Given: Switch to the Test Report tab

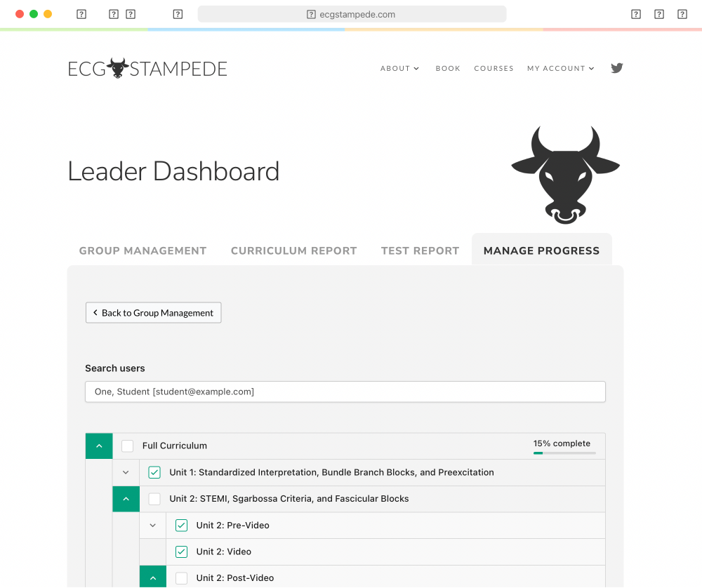Looking at the screenshot, I should (x=420, y=250).
